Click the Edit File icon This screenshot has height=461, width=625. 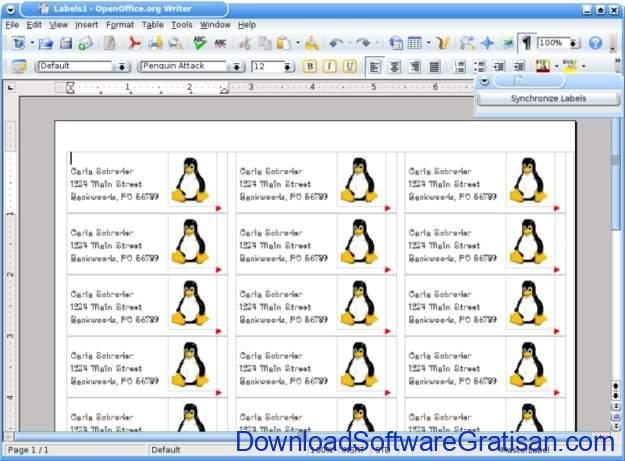[x=109, y=43]
